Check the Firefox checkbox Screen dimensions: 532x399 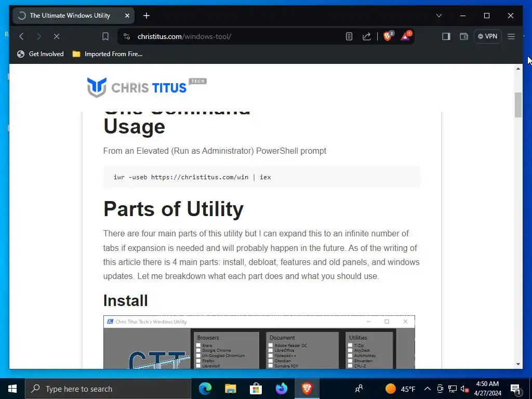click(x=198, y=361)
